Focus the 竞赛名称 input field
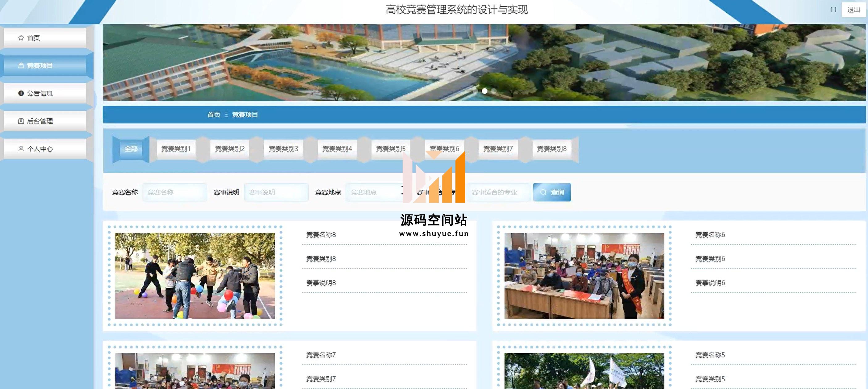This screenshot has height=389, width=868. pos(175,192)
